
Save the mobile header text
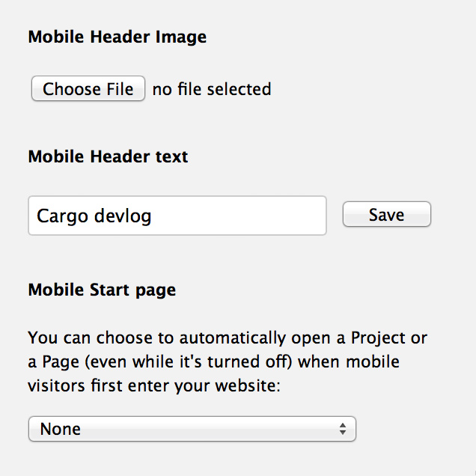click(x=387, y=214)
